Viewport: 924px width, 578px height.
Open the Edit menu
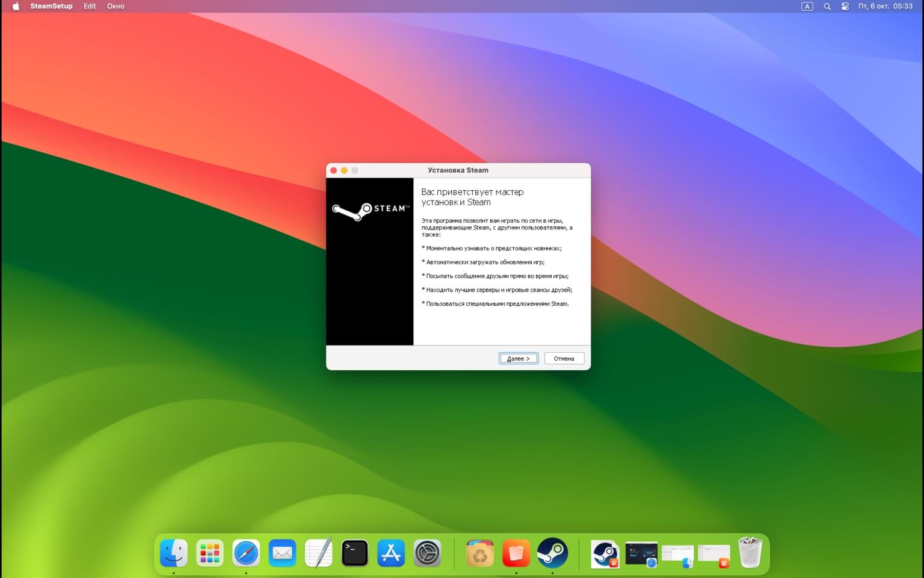(90, 6)
